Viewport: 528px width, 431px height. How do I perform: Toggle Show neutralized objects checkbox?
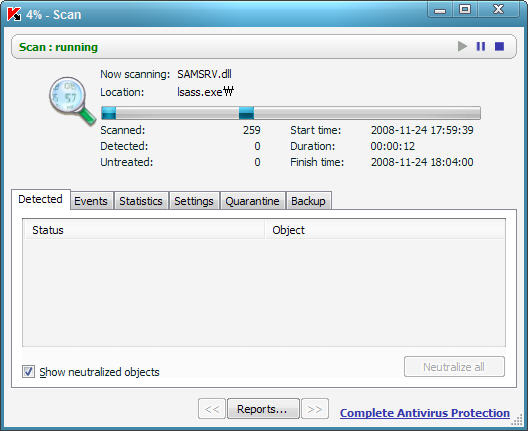coord(28,372)
